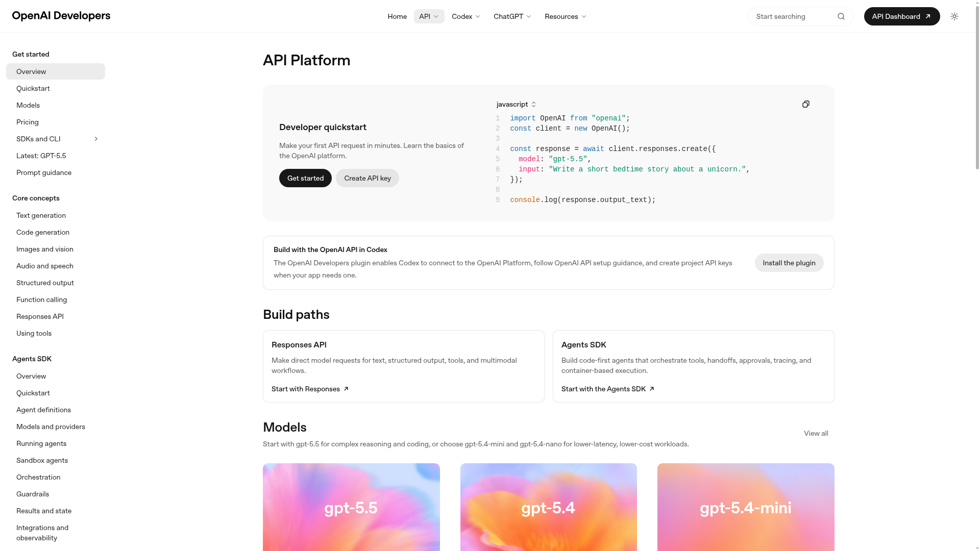Open Latest: GPT-5.5 sidebar item
This screenshot has width=980, height=551.
pos(56,156)
